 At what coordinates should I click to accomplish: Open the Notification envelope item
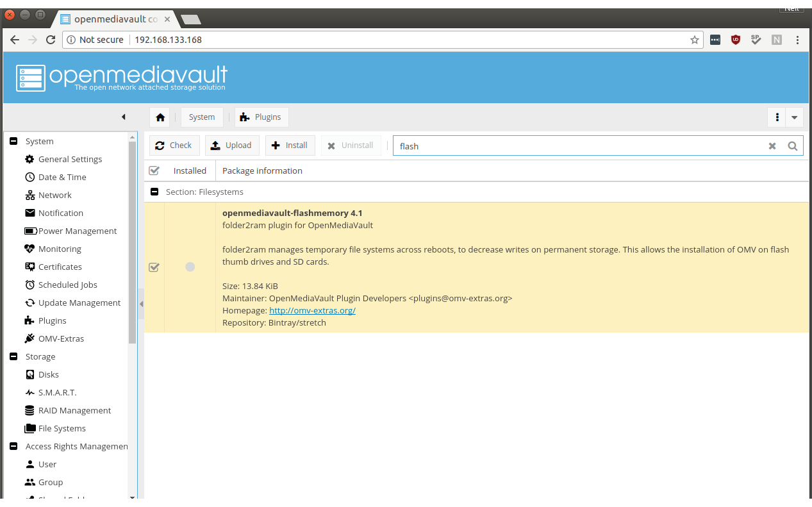60,213
